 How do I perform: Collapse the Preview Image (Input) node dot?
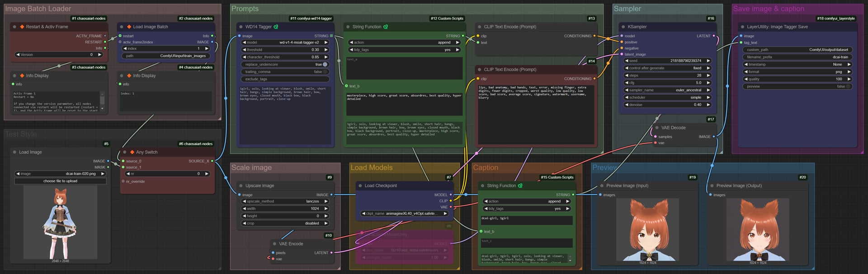click(x=602, y=186)
